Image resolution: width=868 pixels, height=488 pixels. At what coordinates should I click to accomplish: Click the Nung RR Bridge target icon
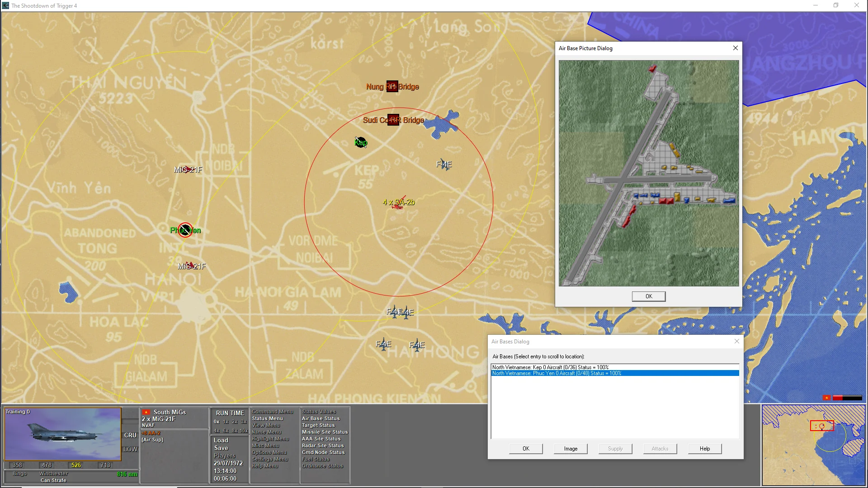tap(392, 86)
